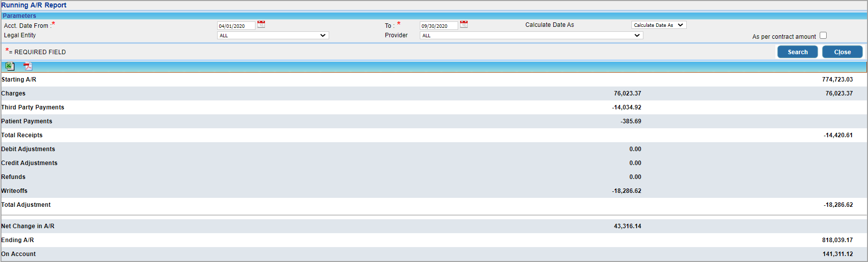Image resolution: width=868 pixels, height=262 pixels.
Task: Select the Ending A/R label
Action: (18, 240)
